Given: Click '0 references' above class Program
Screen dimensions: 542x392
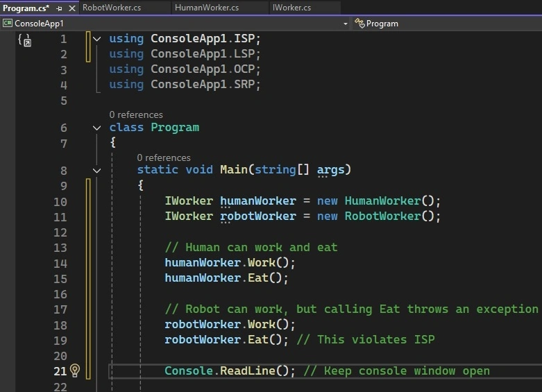Looking at the screenshot, I should pos(136,114).
